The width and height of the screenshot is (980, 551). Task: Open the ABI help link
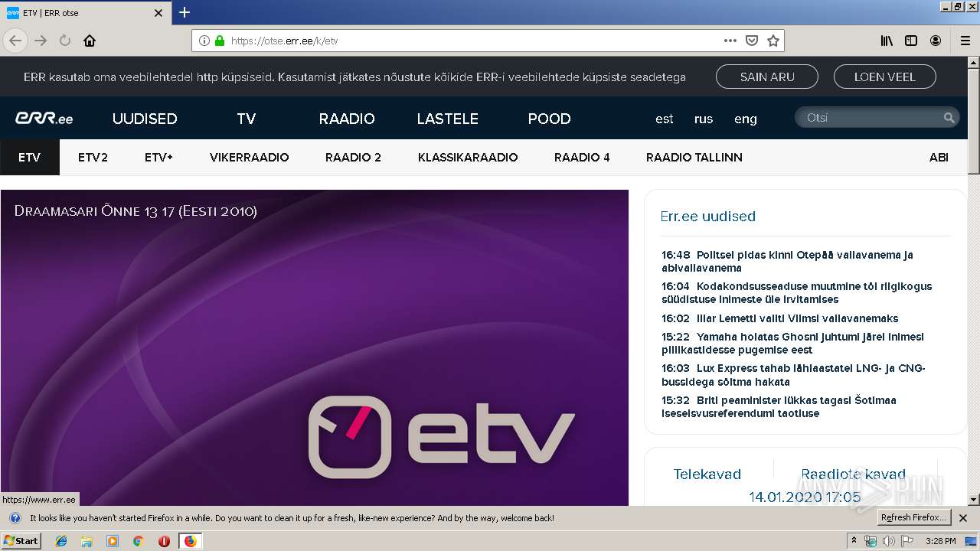pos(939,158)
